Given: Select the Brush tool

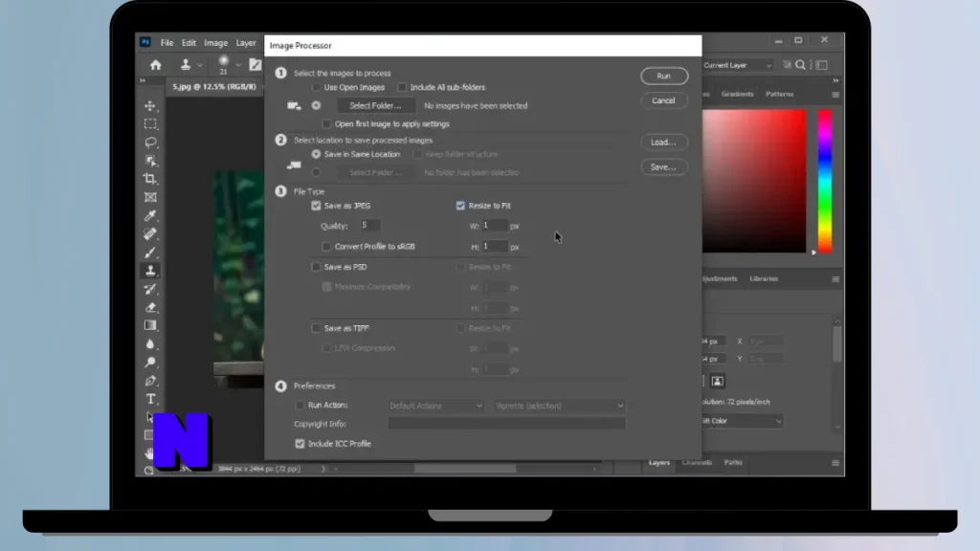Looking at the screenshot, I should [x=150, y=253].
